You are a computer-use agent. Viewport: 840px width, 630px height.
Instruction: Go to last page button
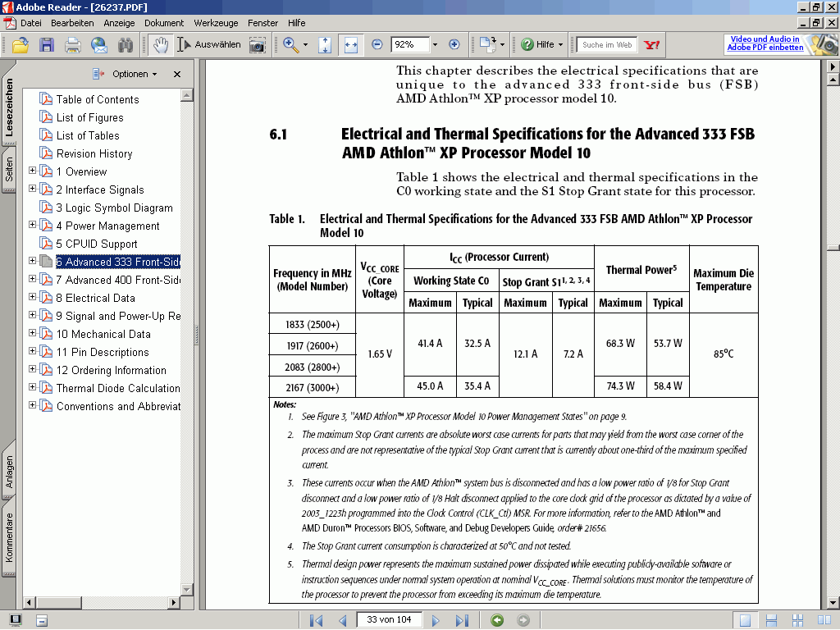pyautogui.click(x=462, y=620)
